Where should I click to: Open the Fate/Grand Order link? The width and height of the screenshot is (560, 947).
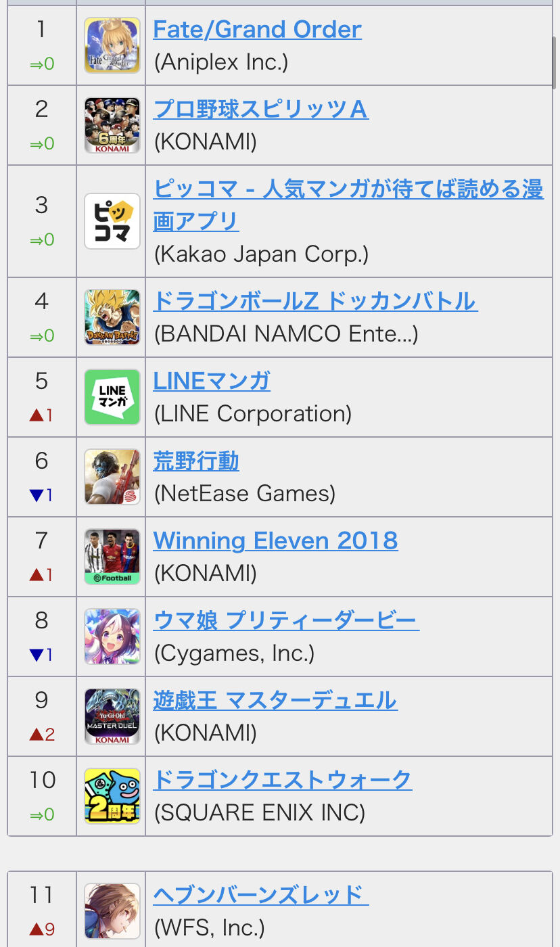[258, 30]
